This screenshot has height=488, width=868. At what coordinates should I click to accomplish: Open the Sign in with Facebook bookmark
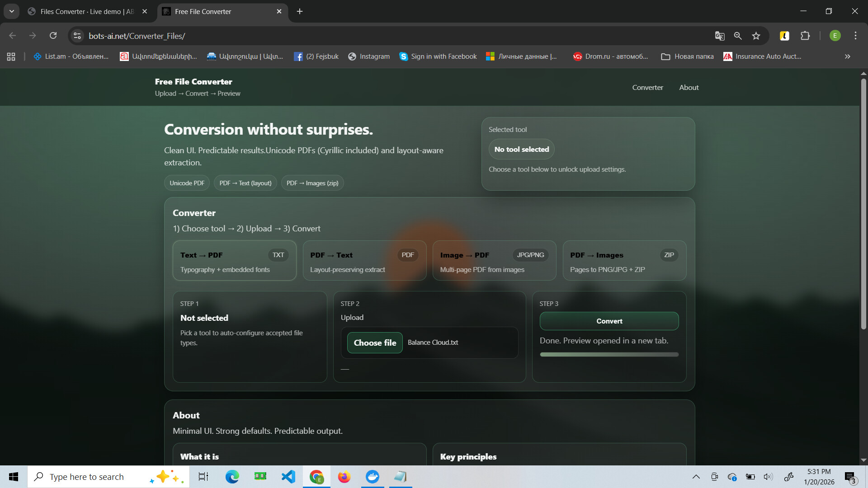pyautogui.click(x=437, y=56)
